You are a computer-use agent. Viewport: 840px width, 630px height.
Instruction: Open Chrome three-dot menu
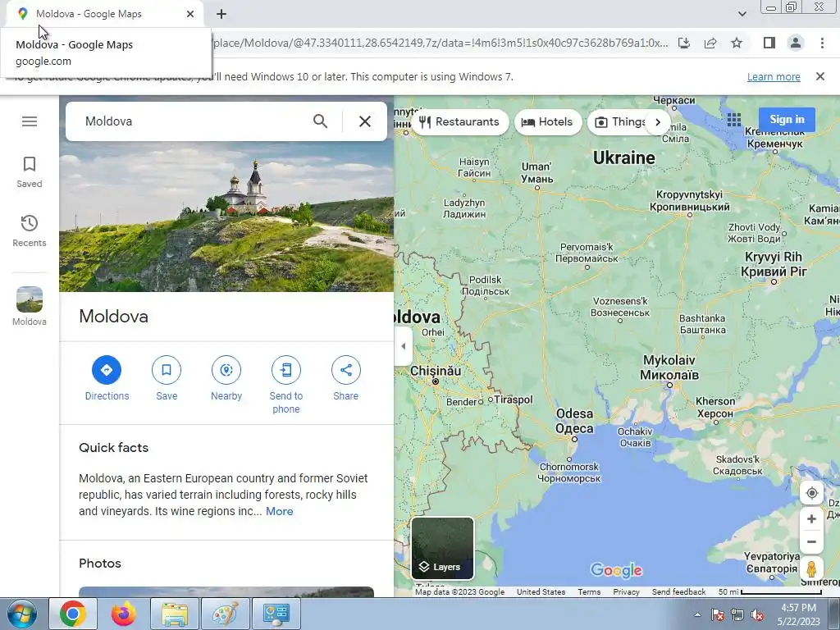[x=822, y=43]
